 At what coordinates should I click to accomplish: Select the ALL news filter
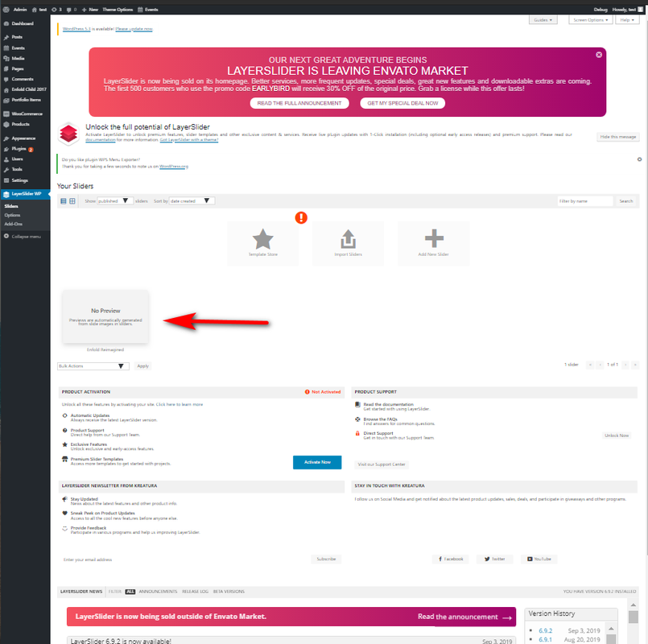pyautogui.click(x=130, y=592)
